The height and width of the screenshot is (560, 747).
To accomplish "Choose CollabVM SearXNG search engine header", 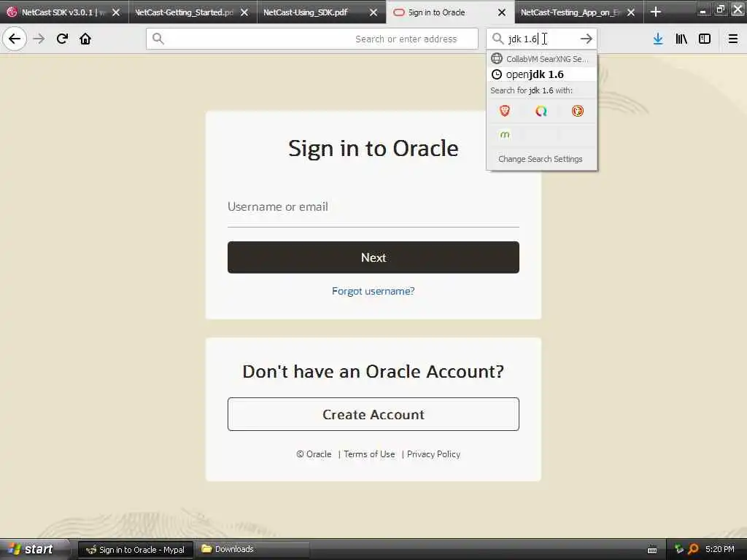I will point(542,59).
